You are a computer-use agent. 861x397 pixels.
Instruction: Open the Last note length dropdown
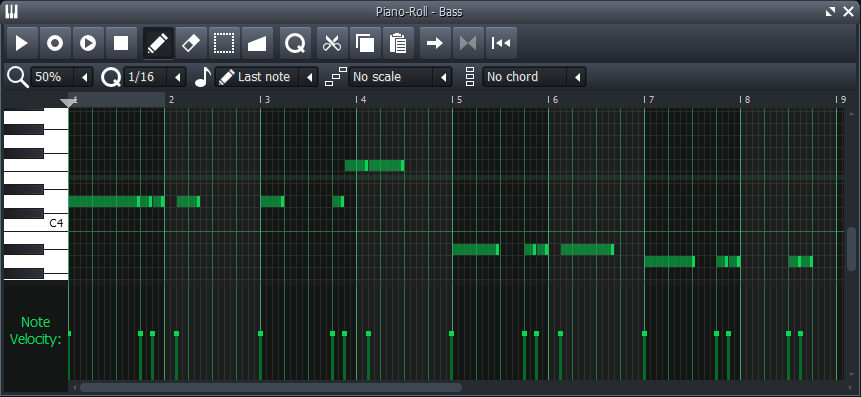266,77
